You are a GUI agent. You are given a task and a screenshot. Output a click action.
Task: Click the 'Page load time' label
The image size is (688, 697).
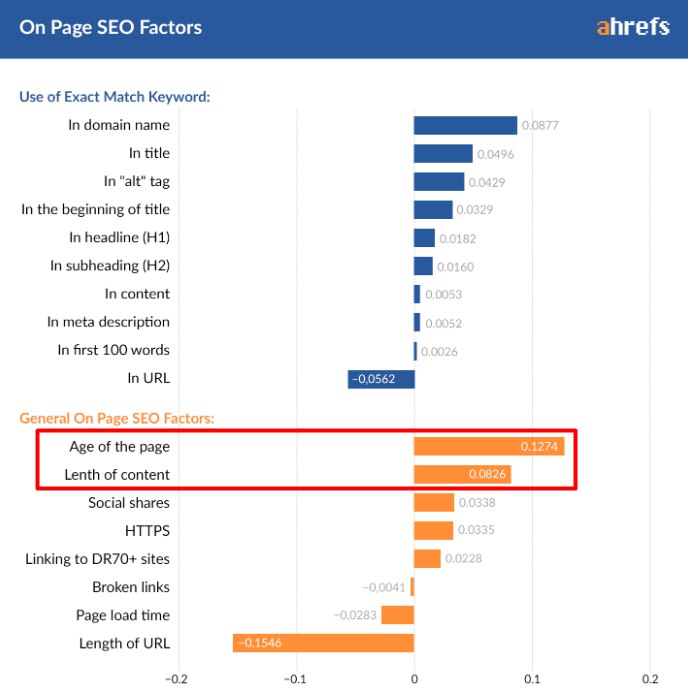(x=123, y=615)
